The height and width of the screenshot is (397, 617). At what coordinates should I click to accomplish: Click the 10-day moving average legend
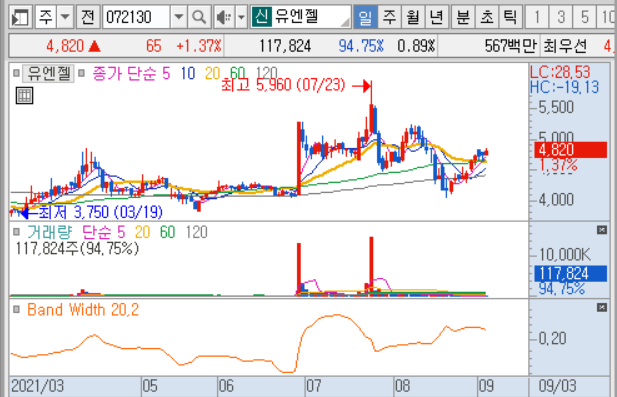pyautogui.click(x=188, y=74)
